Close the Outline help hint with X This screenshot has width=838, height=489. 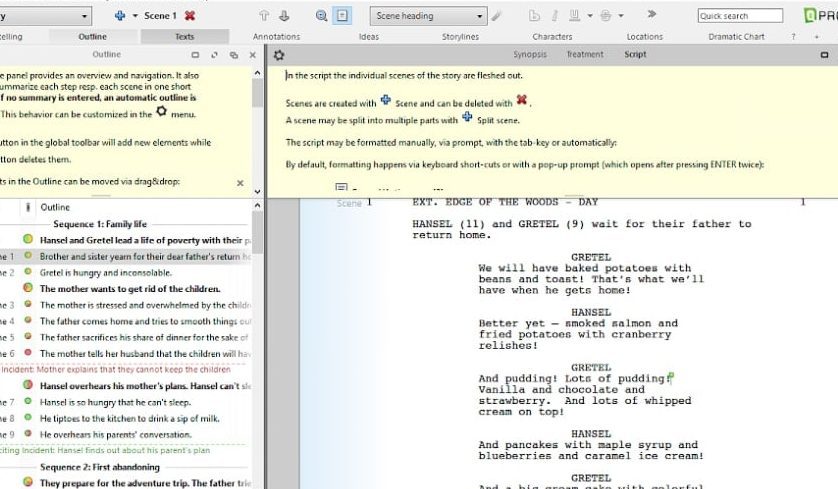point(240,183)
